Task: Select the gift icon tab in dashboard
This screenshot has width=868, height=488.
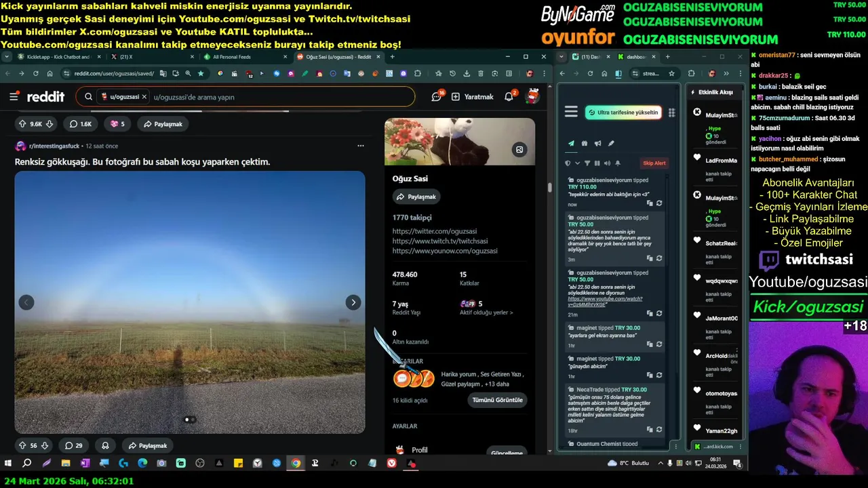Action: click(585, 144)
